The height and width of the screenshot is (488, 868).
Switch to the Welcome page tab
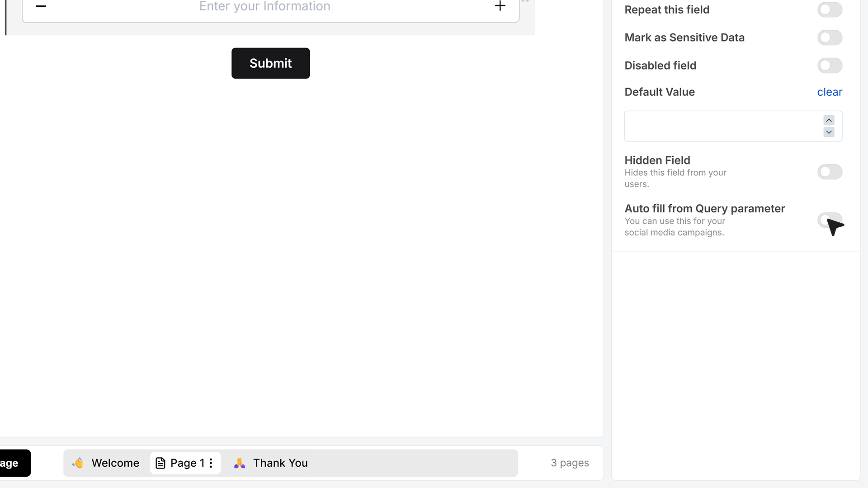pos(106,463)
